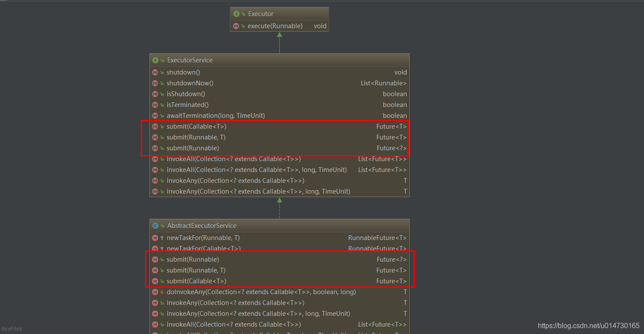
Task: Click the public visibility icon of execute(Runnable)
Action: [x=243, y=26]
